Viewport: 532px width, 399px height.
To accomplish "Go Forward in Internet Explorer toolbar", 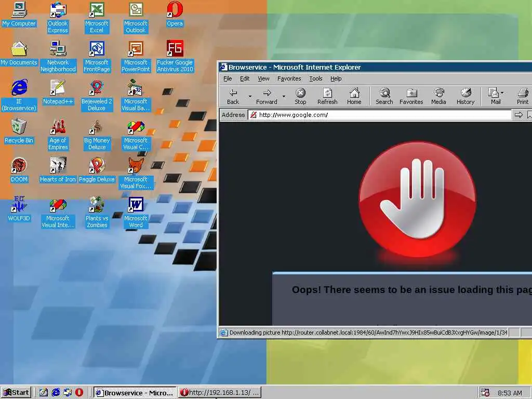I will [x=267, y=96].
